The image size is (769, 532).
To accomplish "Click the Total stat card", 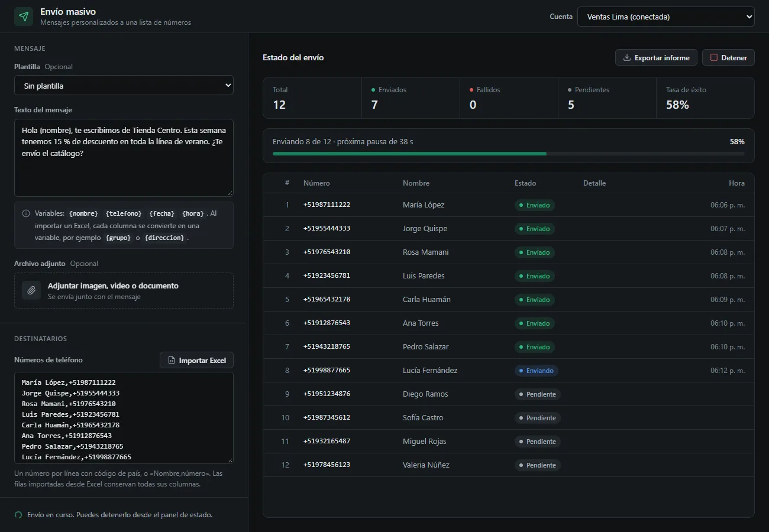I will (312, 98).
